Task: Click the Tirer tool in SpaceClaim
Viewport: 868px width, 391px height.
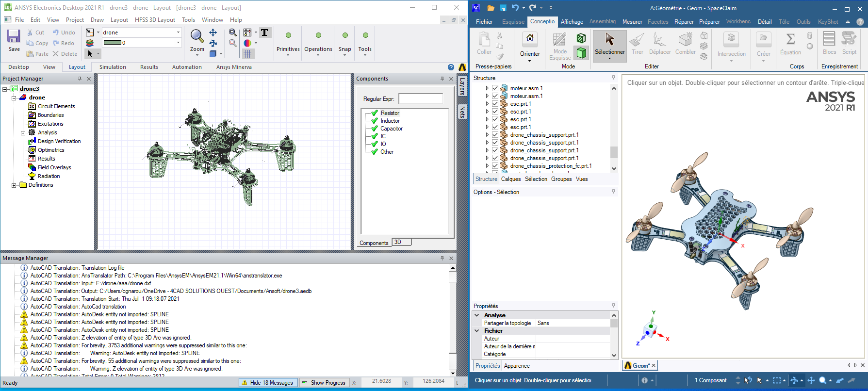Action: [637, 44]
